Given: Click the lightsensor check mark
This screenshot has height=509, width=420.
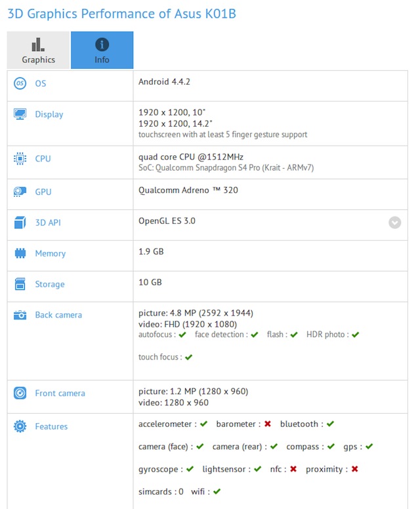Looking at the screenshot, I should coord(258,469).
